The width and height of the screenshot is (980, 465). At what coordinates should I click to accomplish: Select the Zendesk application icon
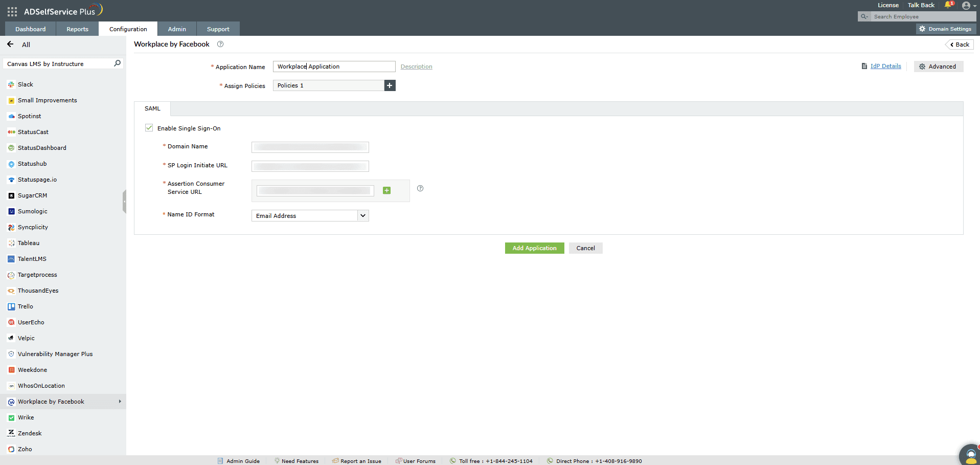click(x=11, y=433)
